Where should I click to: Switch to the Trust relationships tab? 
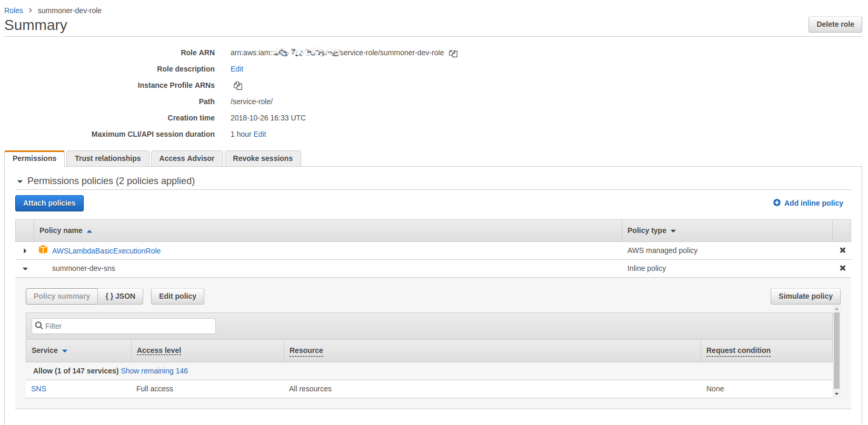click(x=107, y=158)
